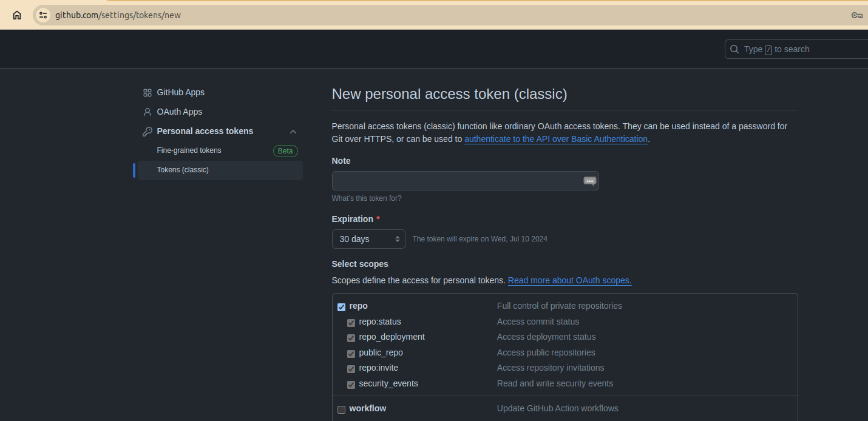Uncheck the repo scope checkbox
The height and width of the screenshot is (421, 868).
341,307
